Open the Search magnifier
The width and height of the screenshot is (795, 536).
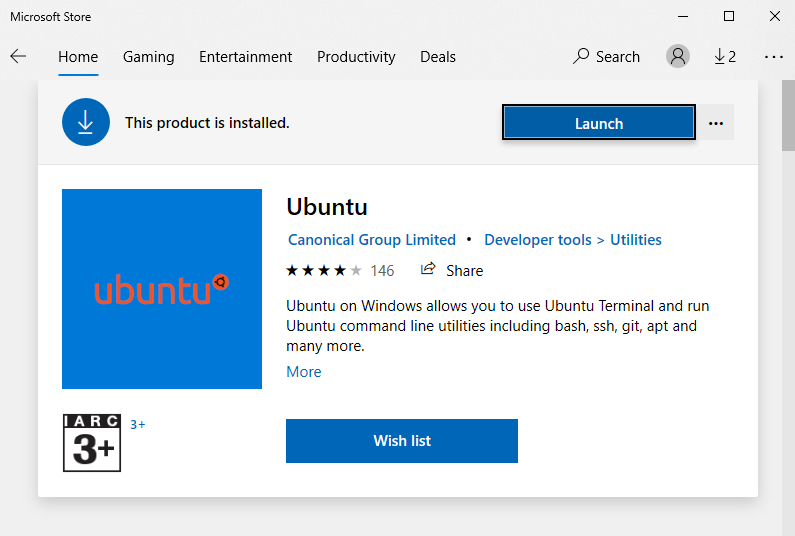tap(581, 56)
